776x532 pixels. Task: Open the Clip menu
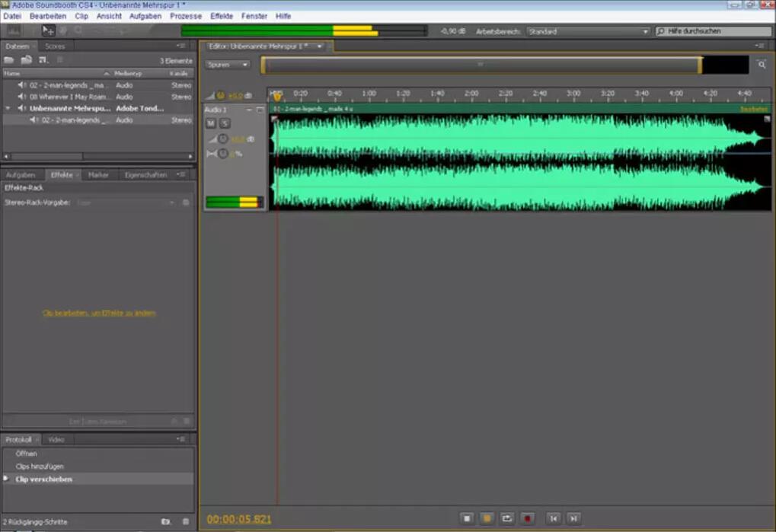(x=81, y=16)
